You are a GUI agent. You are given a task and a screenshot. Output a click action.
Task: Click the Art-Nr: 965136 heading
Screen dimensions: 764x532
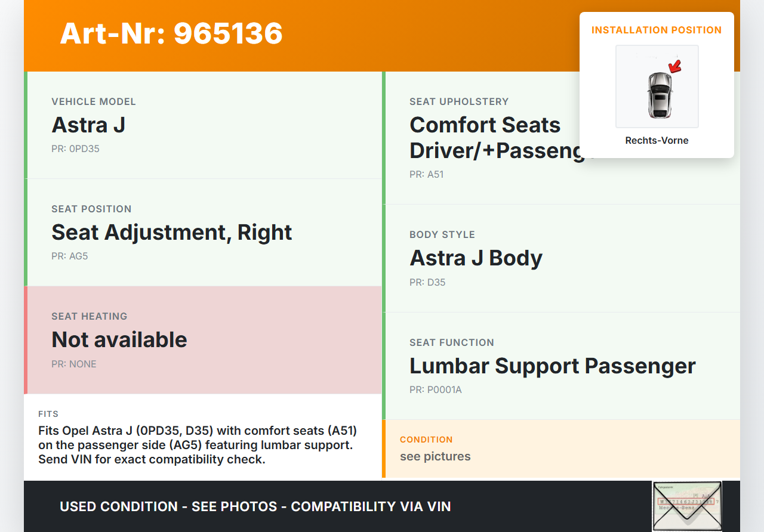[171, 33]
